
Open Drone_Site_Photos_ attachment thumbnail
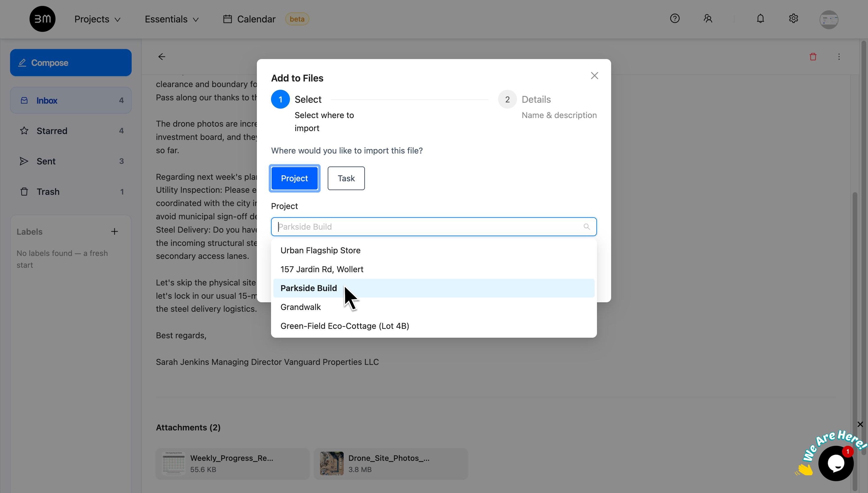click(x=332, y=463)
